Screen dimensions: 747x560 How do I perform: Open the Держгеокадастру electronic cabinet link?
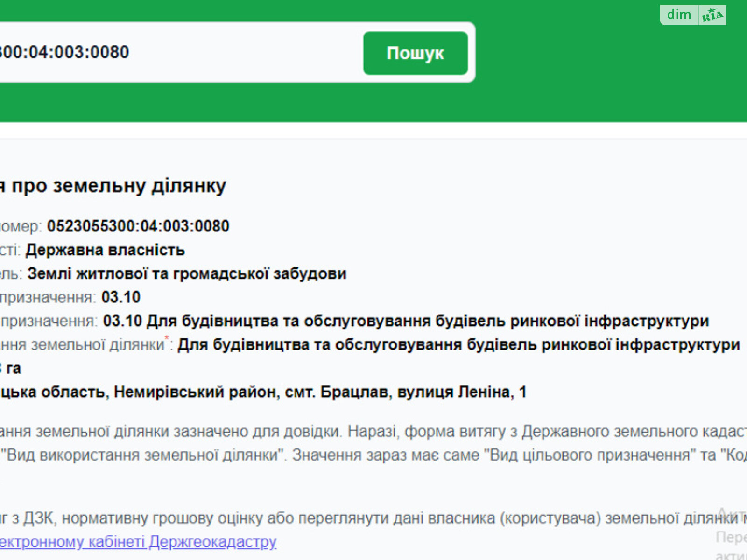[x=138, y=542]
